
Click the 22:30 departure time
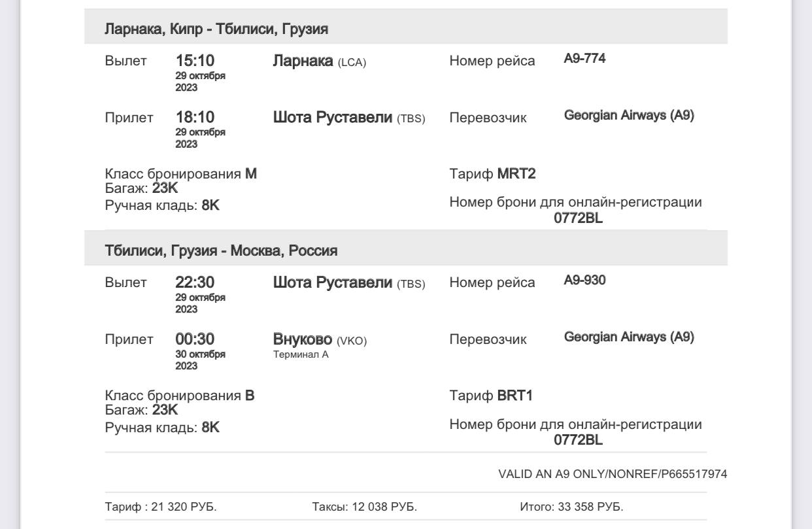pyautogui.click(x=195, y=282)
